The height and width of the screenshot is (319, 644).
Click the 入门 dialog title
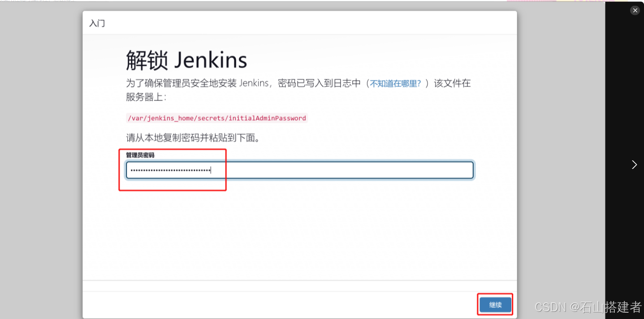[97, 23]
